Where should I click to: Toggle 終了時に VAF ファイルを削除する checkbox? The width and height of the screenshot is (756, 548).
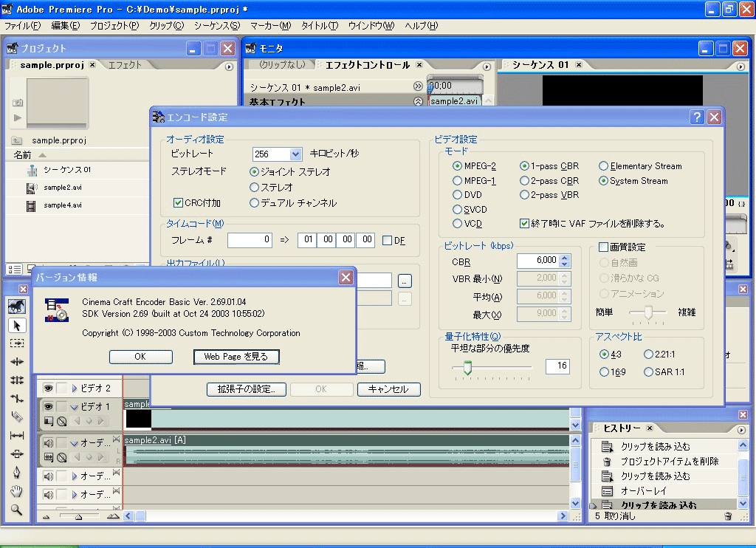coord(524,223)
